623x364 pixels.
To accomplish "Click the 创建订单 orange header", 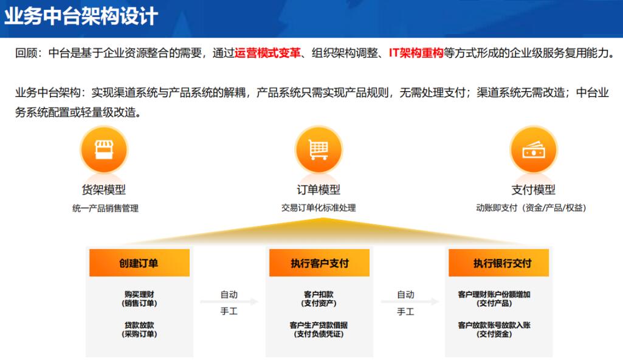I will click(x=139, y=263).
